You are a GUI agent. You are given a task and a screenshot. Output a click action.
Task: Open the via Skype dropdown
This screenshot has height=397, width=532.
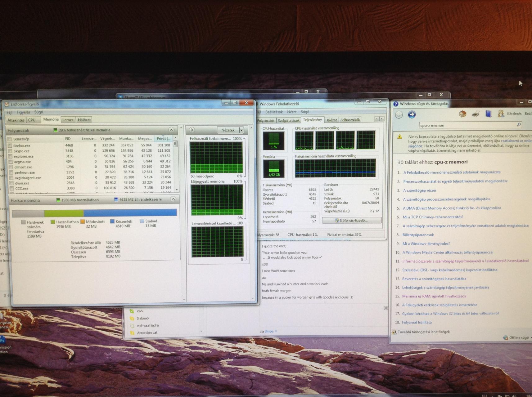pos(276,331)
